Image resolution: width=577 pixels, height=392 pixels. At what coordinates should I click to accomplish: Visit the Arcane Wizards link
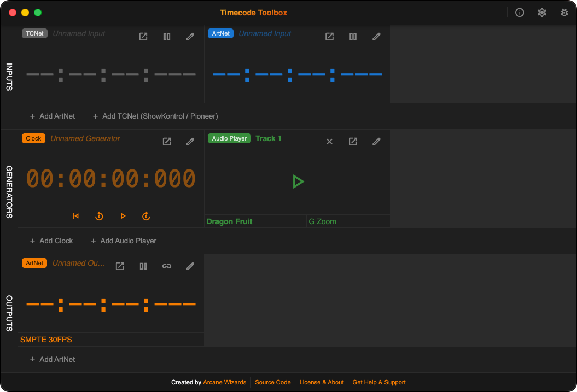[224, 383]
